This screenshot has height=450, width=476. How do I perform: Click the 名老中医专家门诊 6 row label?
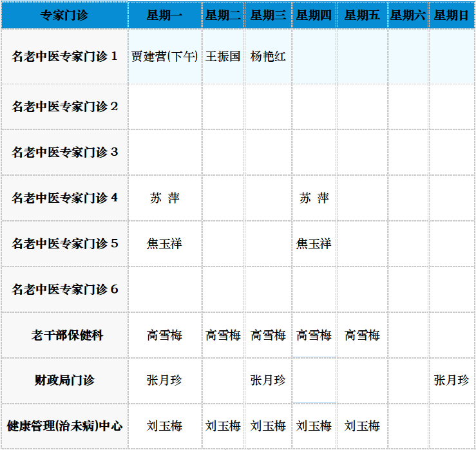[64, 290]
